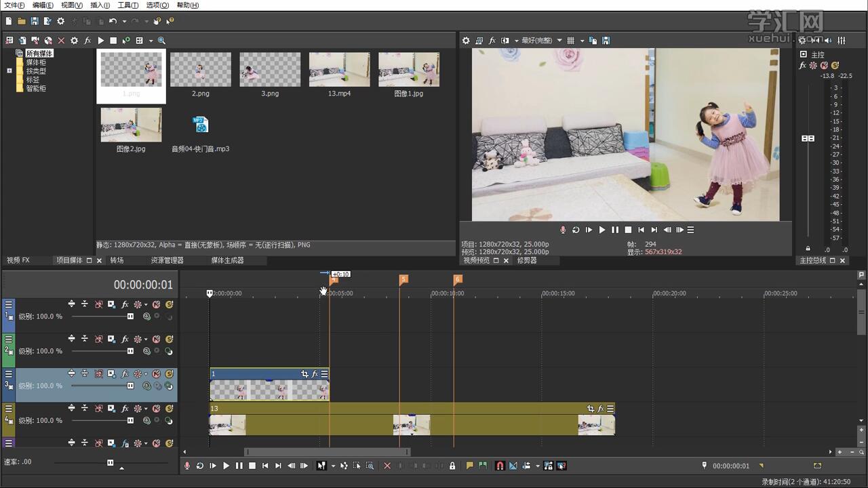Toggle solo on the master bus

click(835, 66)
